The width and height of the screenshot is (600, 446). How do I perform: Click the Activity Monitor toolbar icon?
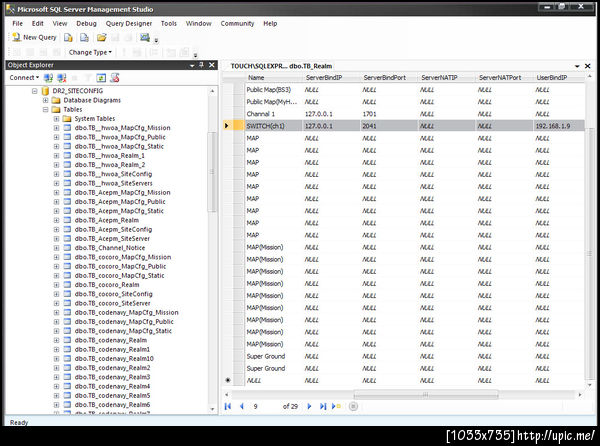pos(145,37)
